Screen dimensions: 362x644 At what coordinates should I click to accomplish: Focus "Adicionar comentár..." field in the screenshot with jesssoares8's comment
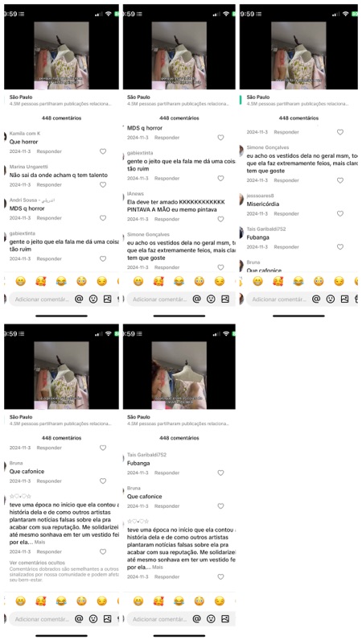pyautogui.click(x=279, y=299)
